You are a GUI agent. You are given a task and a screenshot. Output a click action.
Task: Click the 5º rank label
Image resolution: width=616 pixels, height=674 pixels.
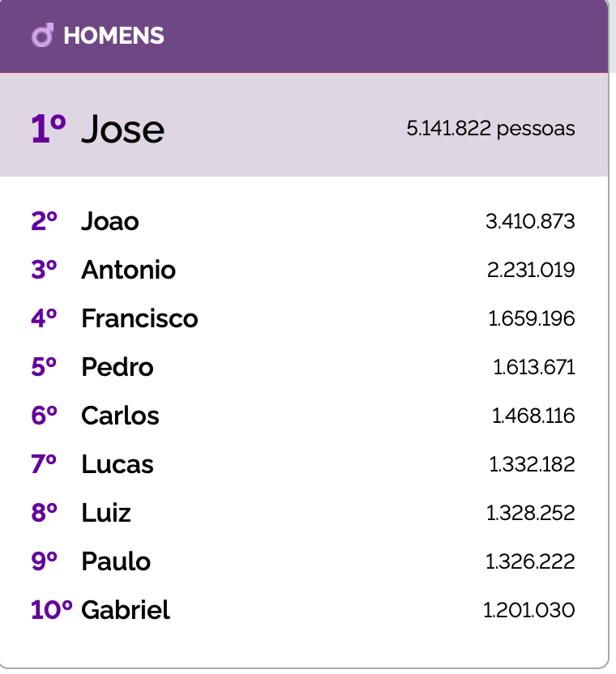coord(44,367)
